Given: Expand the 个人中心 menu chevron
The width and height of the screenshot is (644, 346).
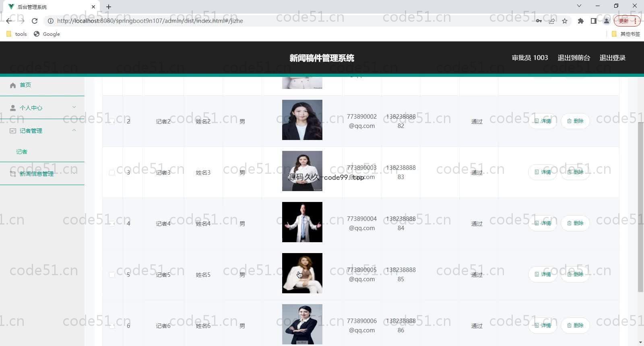Looking at the screenshot, I should [74, 107].
